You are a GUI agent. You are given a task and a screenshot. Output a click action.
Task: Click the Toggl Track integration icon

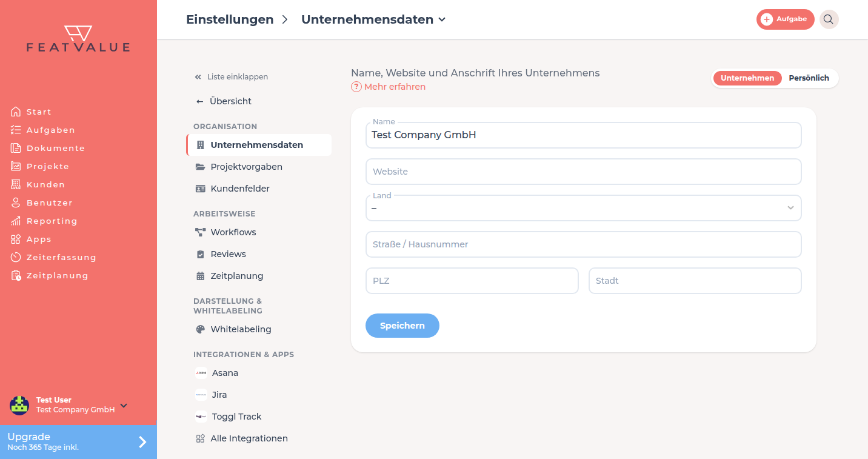tap(201, 417)
